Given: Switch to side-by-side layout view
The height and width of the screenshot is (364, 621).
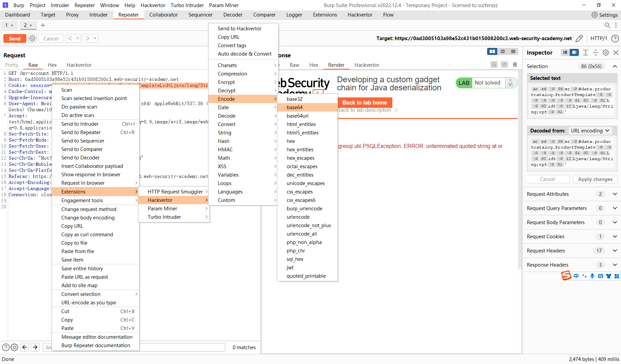Looking at the screenshot, I should click(492, 52).
